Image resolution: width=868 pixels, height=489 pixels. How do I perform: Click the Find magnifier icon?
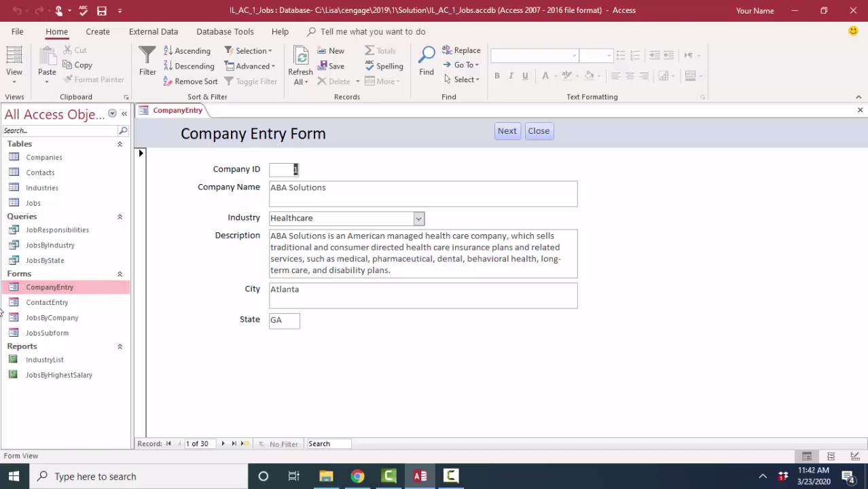[x=427, y=56]
